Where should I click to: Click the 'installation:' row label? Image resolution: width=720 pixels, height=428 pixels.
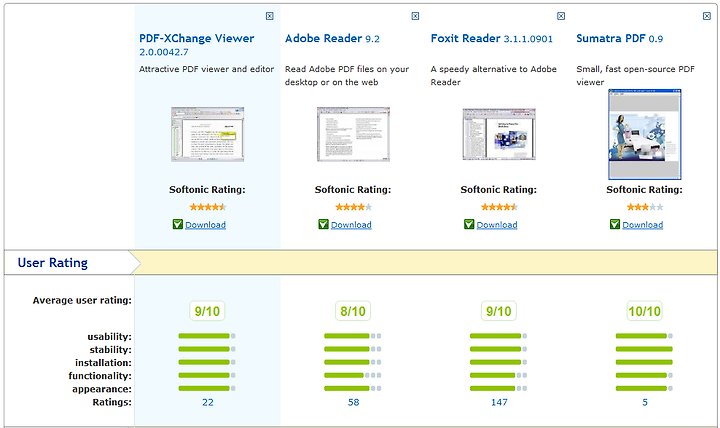click(x=103, y=363)
